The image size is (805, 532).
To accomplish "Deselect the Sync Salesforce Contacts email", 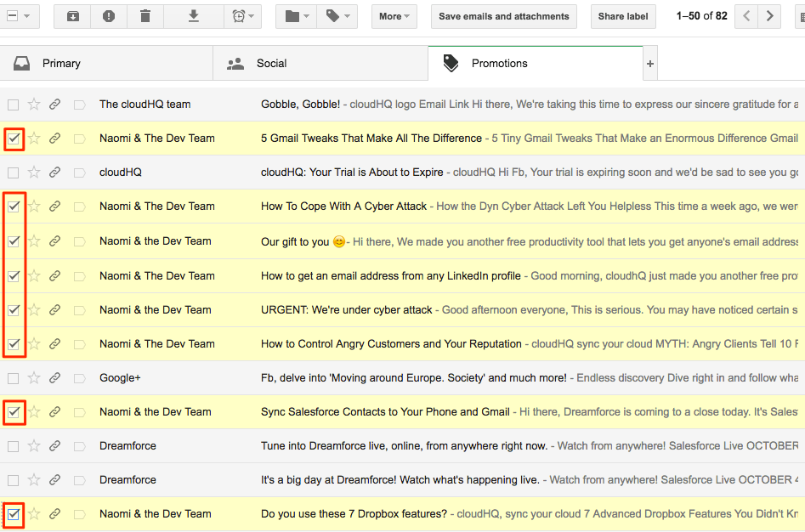I will tap(13, 412).
